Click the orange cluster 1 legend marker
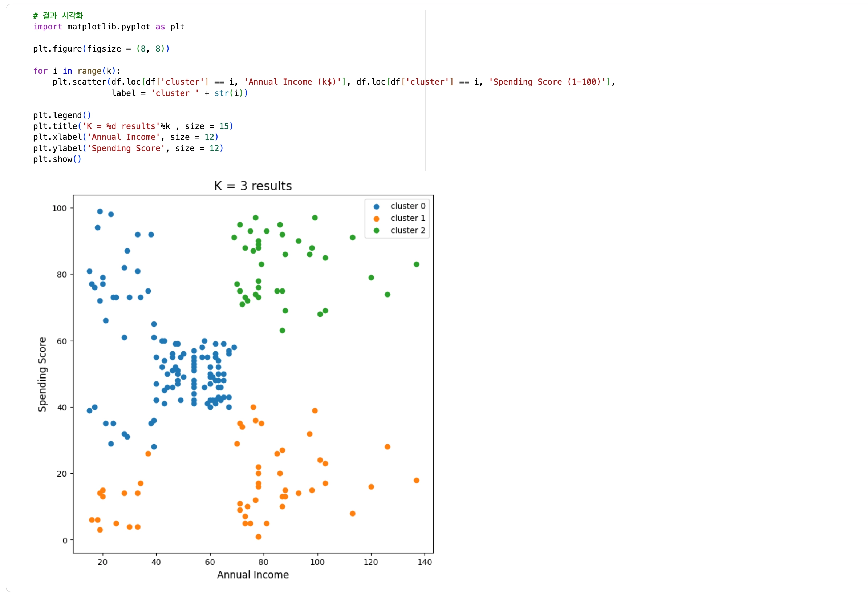The image size is (868, 595). 377,219
